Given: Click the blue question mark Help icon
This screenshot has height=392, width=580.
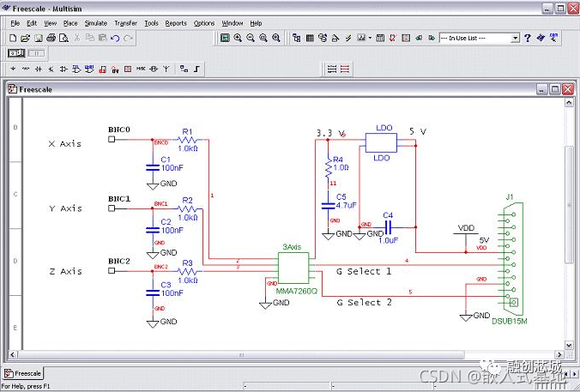Looking at the screenshot, I should [x=528, y=38].
